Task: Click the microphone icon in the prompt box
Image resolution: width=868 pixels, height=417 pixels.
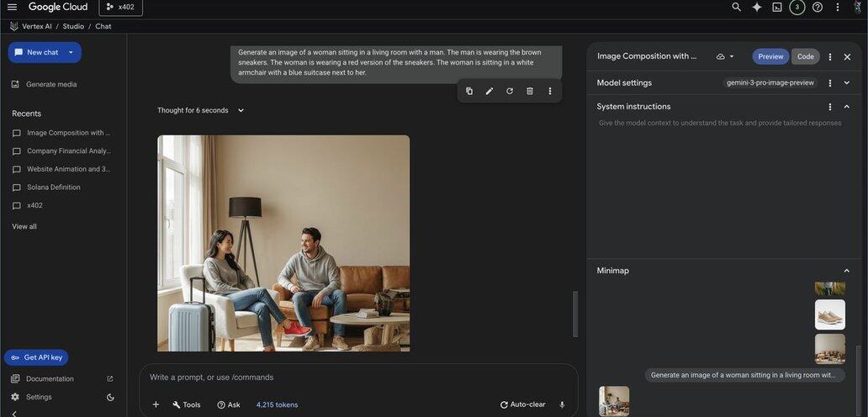Action: click(x=562, y=404)
